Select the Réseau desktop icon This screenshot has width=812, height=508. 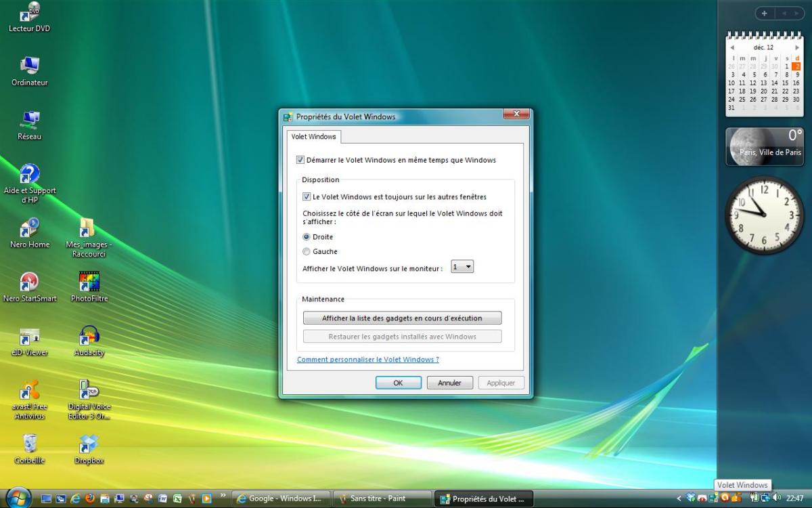[x=29, y=125]
